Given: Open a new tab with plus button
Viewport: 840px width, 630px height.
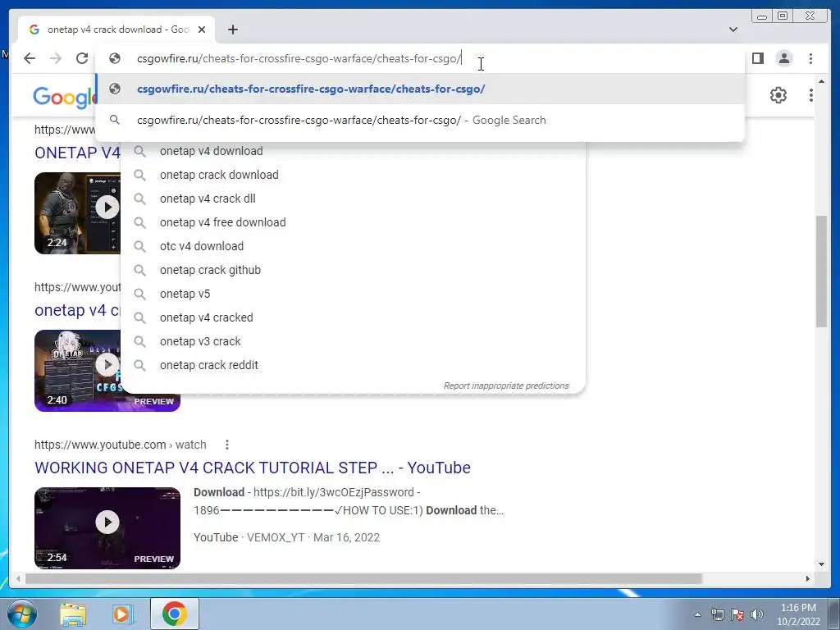Looking at the screenshot, I should click(232, 30).
